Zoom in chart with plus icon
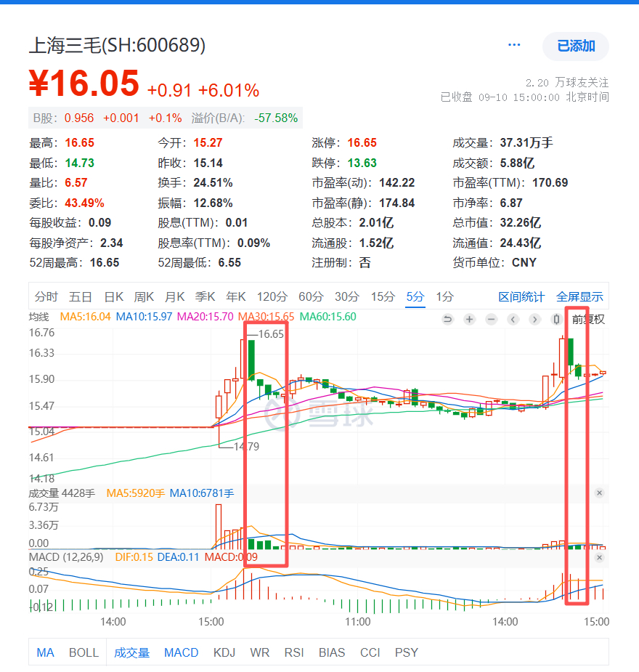639x672 pixels. point(469,319)
